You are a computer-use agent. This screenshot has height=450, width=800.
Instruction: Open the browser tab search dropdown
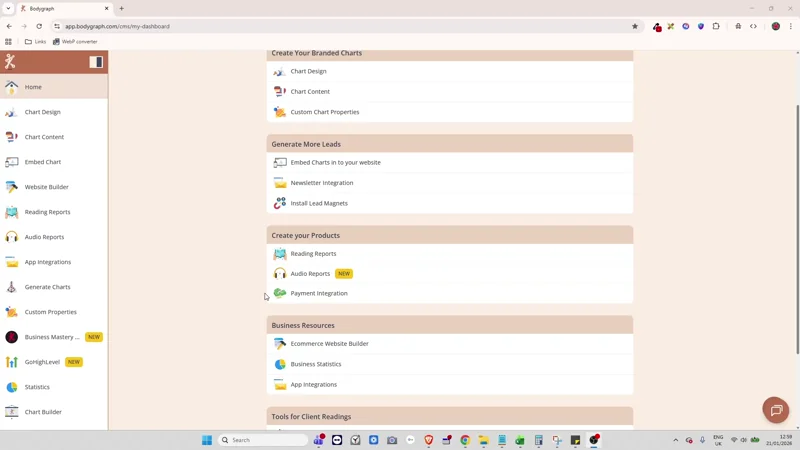8,8
